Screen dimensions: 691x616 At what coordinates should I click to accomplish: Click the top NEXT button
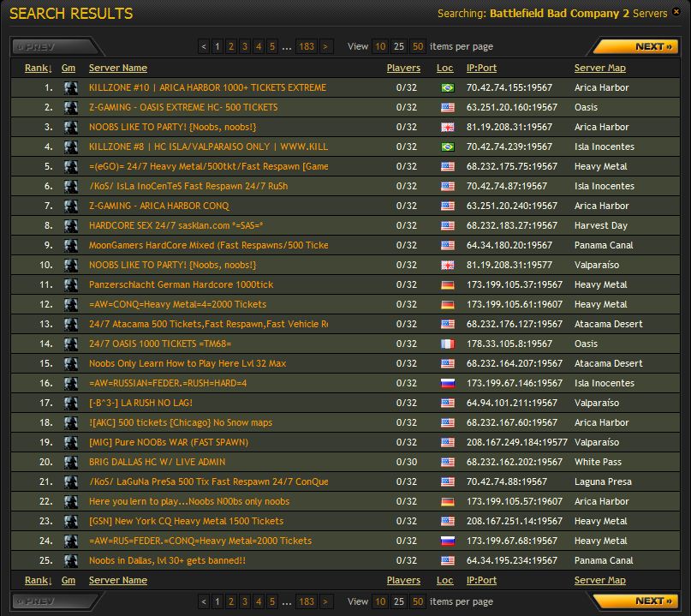(635, 47)
